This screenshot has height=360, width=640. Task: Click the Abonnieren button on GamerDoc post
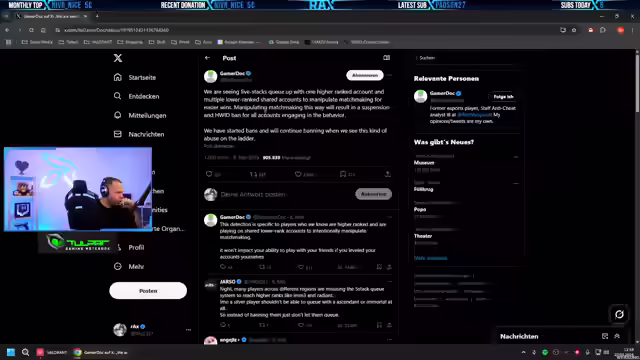[365, 75]
